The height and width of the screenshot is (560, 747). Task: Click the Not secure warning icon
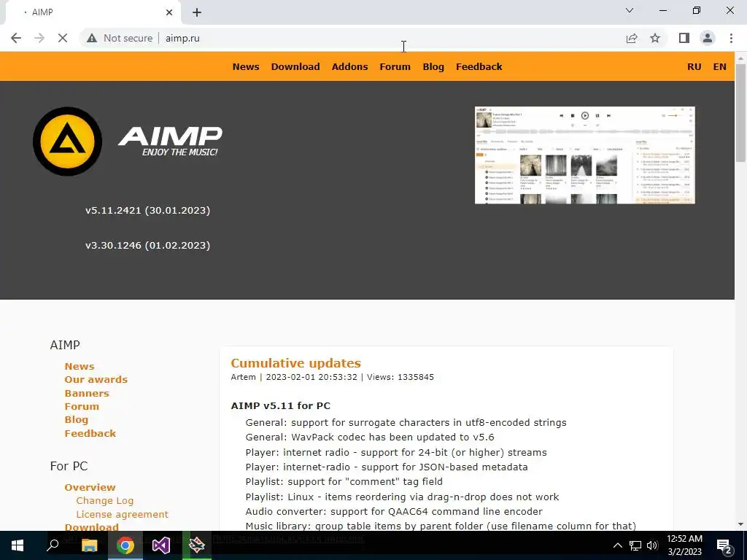[x=92, y=38]
